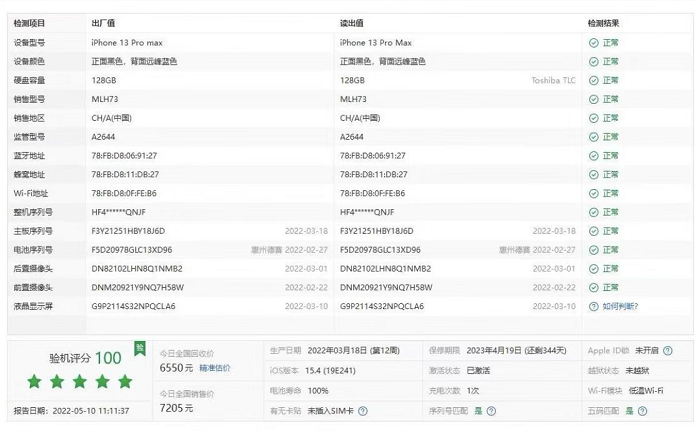Image resolution: width=696 pixels, height=434 pixels.
Task: Click the 检测项目 column header
Action: pos(29,23)
